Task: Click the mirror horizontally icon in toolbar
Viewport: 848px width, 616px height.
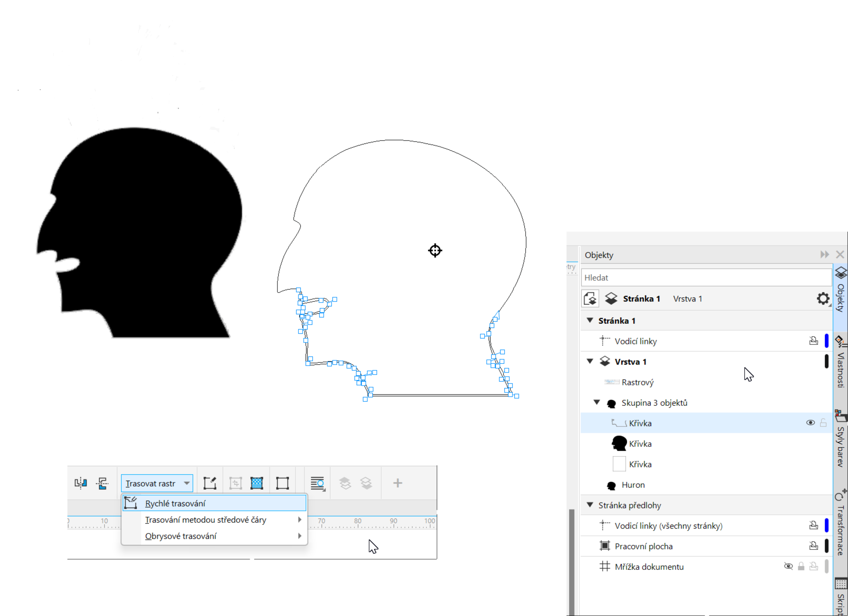Action: pos(80,483)
